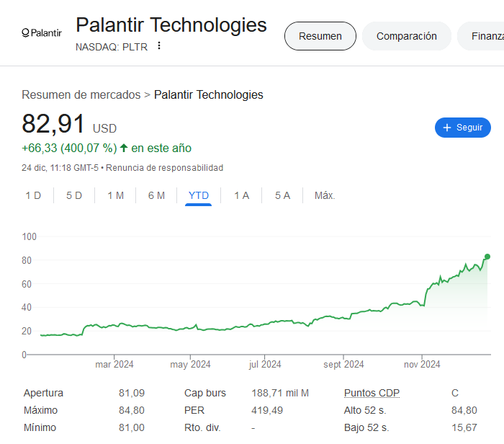Screen dimensions: 504x444
Task: Select the 5 D time range
Action: click(x=74, y=195)
